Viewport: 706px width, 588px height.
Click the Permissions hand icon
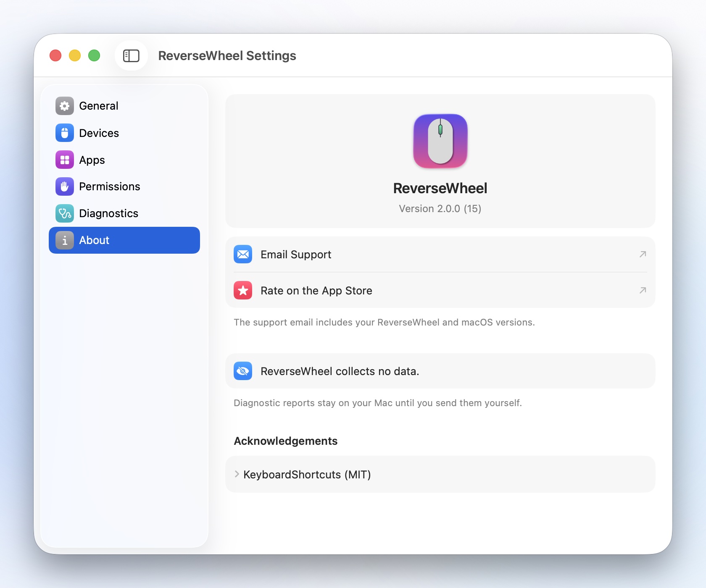[65, 186]
